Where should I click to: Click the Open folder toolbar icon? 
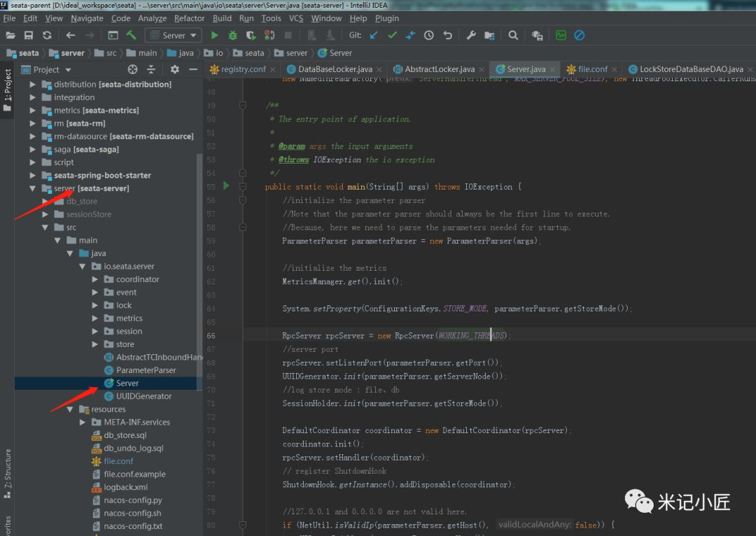pyautogui.click(x=10, y=35)
